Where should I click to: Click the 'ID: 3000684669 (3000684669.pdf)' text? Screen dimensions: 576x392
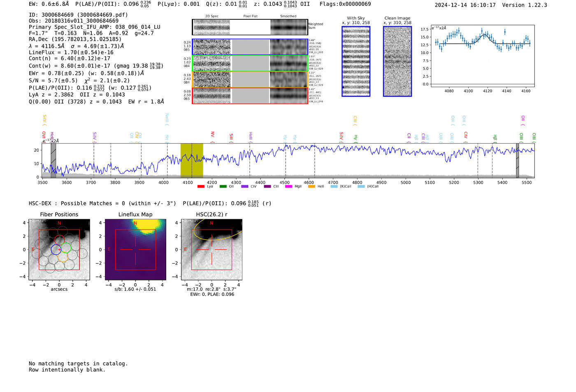pos(78,15)
